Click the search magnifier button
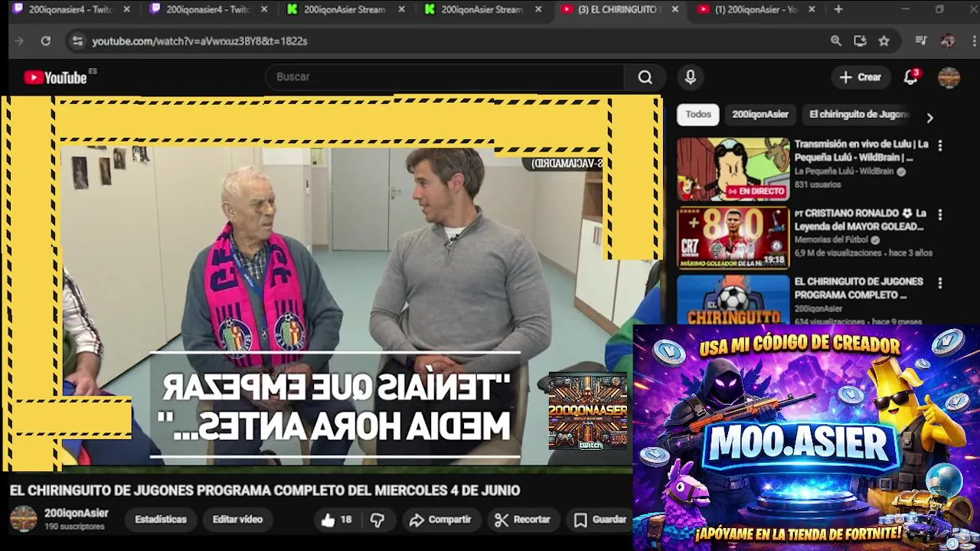 (x=645, y=77)
